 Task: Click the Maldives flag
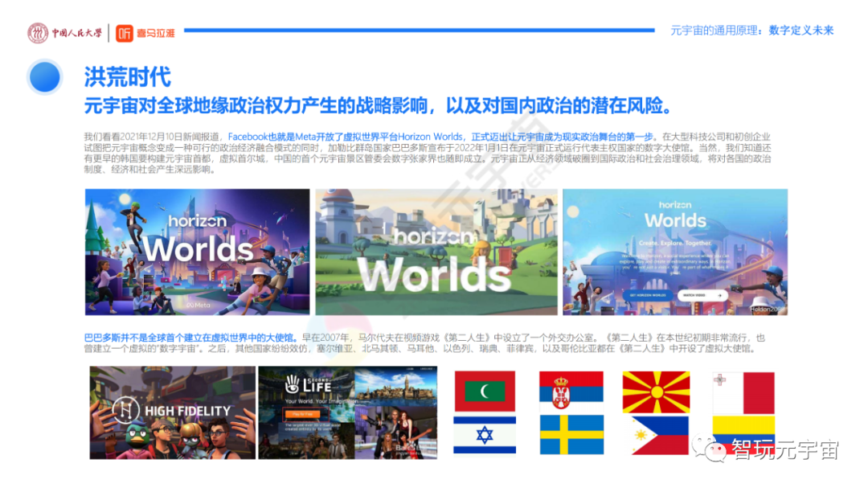coord(485,391)
